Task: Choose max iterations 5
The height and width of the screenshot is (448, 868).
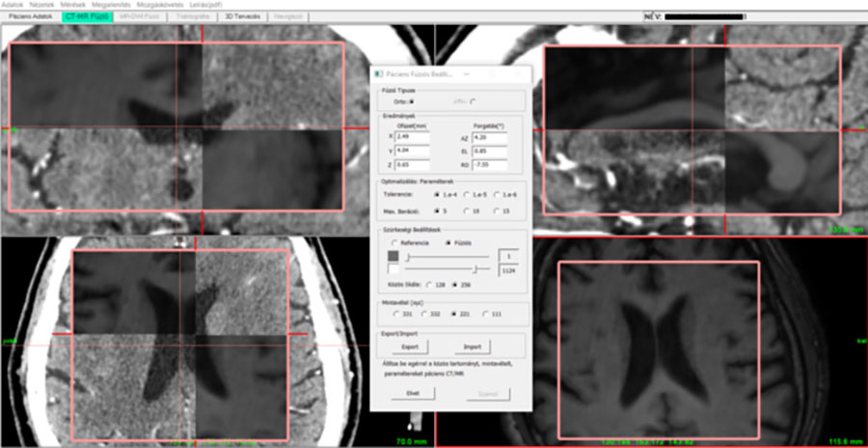Action: (x=437, y=210)
